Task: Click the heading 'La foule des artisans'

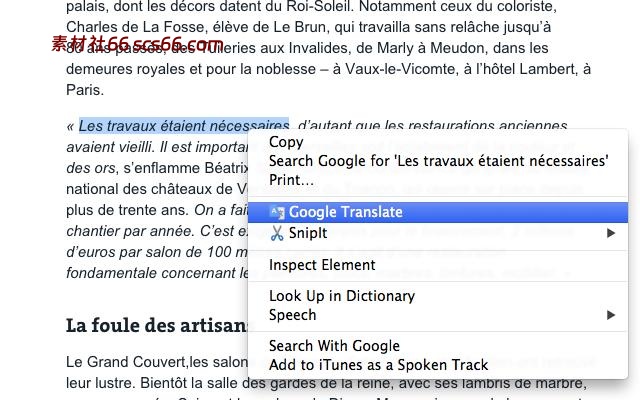Action: [157, 325]
